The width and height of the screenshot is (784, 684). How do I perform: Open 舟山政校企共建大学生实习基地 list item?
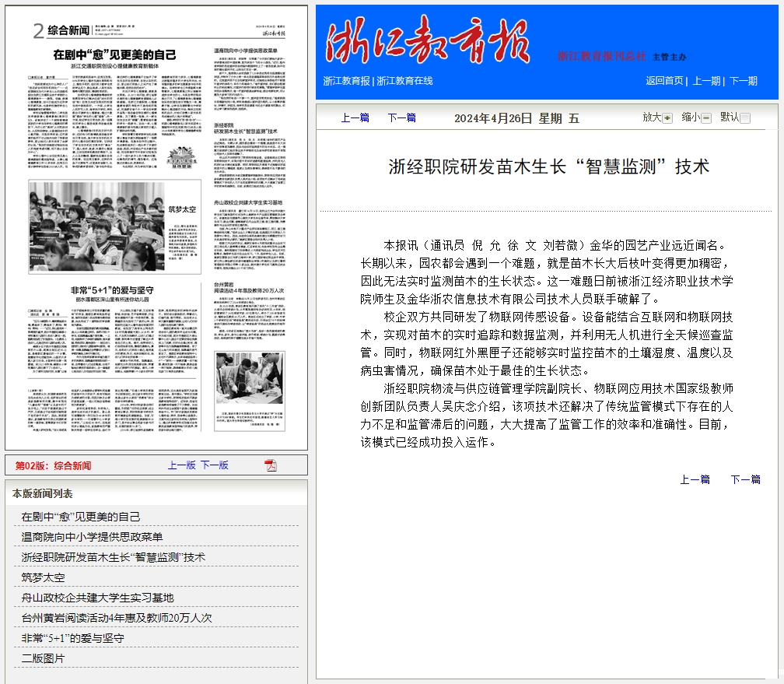pyautogui.click(x=97, y=598)
